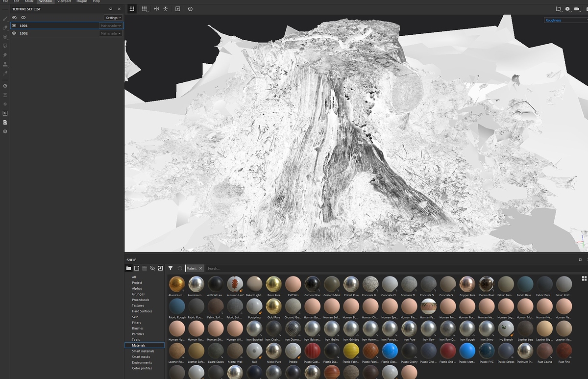588x379 pixels.
Task: Open Main shader dropdown for set 1001
Action: tap(111, 25)
